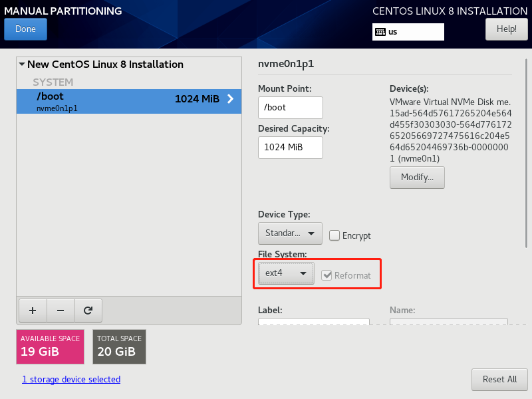Click the Mount Point input field
This screenshot has height=399, width=532.
tap(291, 108)
